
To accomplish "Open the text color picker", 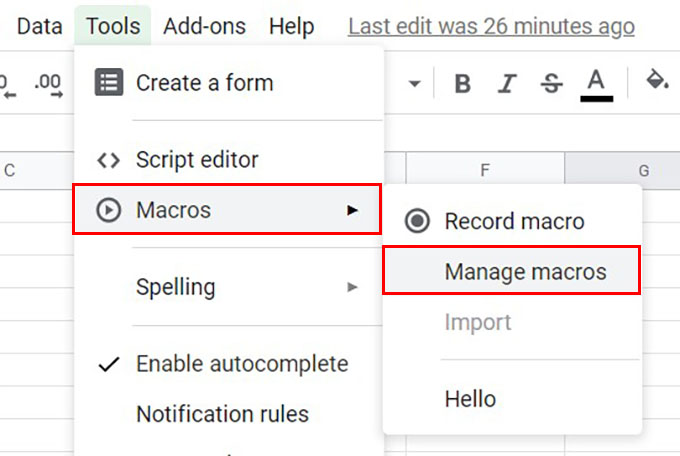I will 596,85.
